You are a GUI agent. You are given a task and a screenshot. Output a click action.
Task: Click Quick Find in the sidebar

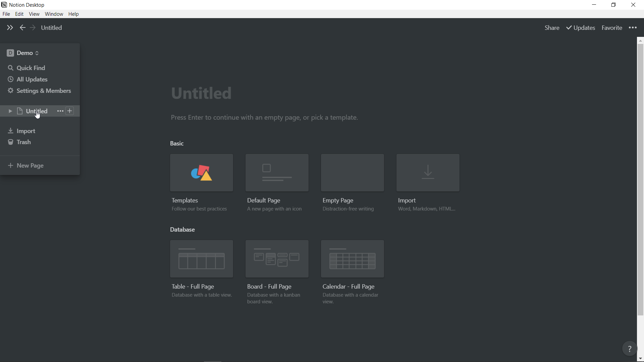pos(40,68)
